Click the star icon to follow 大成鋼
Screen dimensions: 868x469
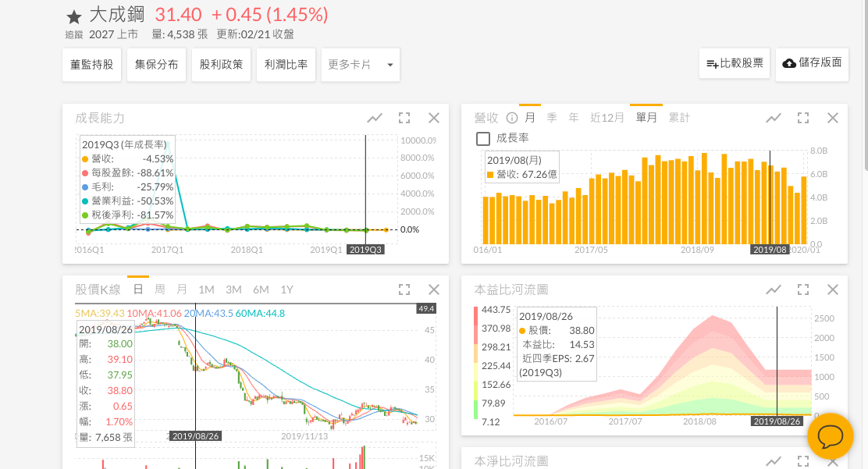tap(73, 17)
